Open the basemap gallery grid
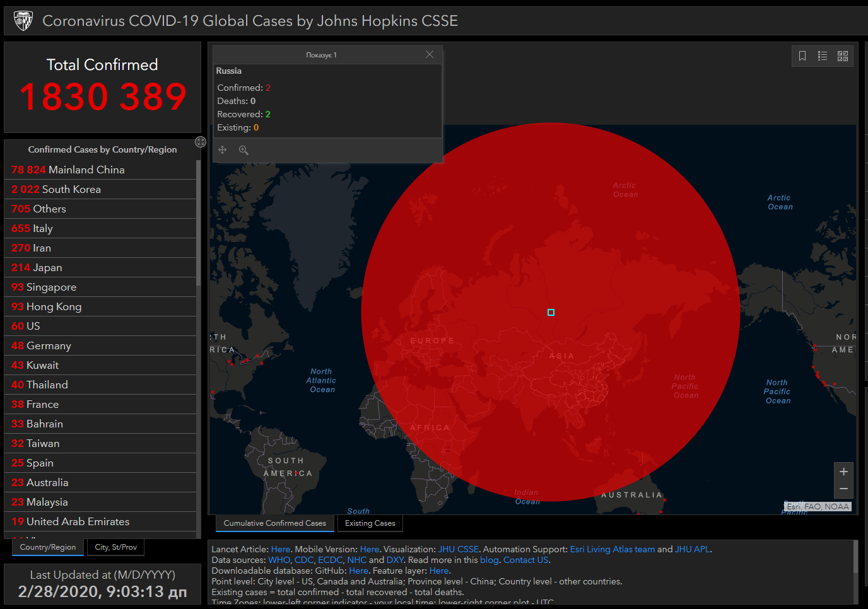 tap(843, 56)
